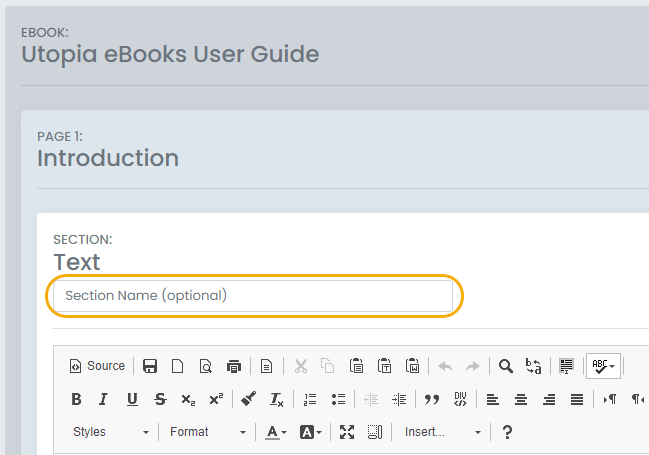Click the Block Quote icon
The image size is (649, 455).
point(432,399)
